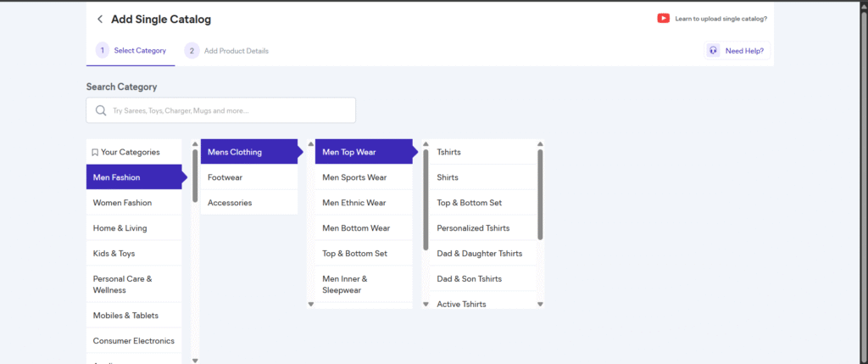Image resolution: width=868 pixels, height=364 pixels.
Task: Click the YouTube video icon
Action: coord(663,19)
